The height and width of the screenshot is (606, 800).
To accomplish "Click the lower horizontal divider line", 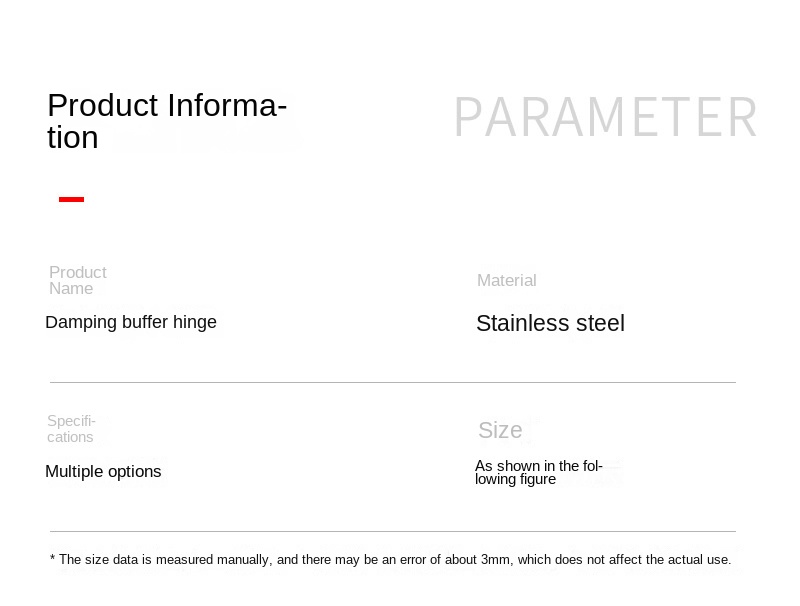I will pyautogui.click(x=392, y=531).
